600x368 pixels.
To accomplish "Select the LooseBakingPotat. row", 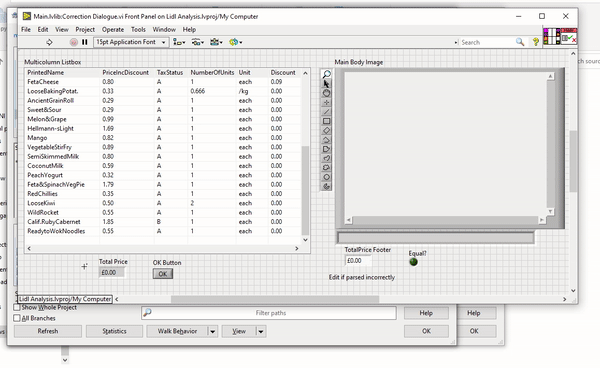I will pyautogui.click(x=163, y=91).
